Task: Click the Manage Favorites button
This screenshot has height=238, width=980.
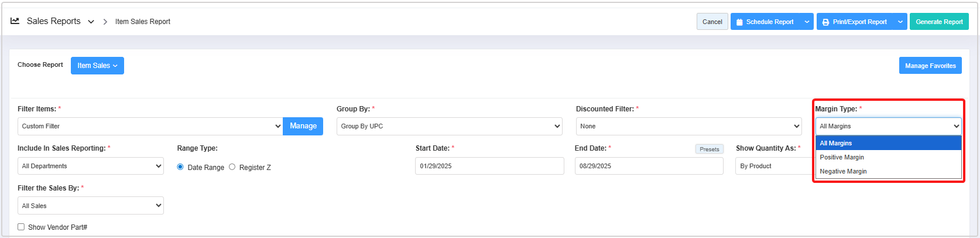Action: coord(930,66)
